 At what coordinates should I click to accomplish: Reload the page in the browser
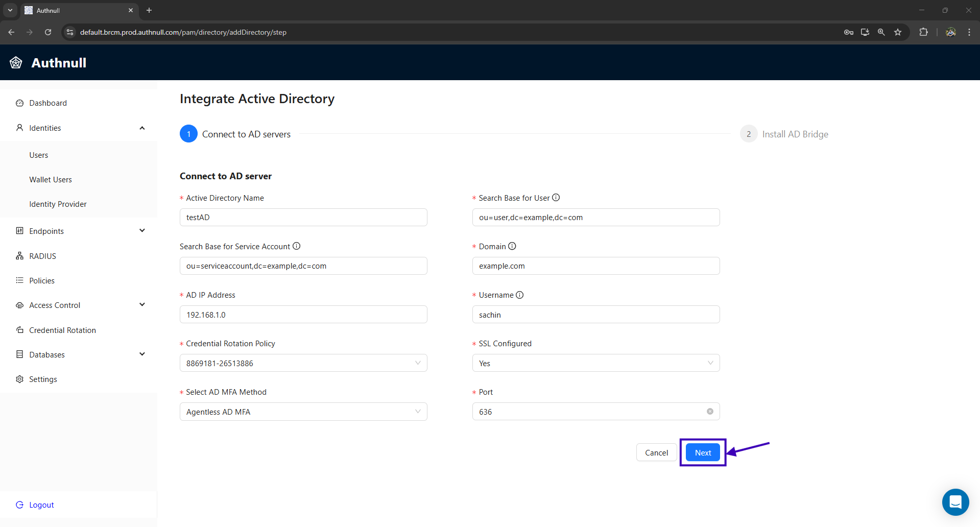(x=48, y=32)
